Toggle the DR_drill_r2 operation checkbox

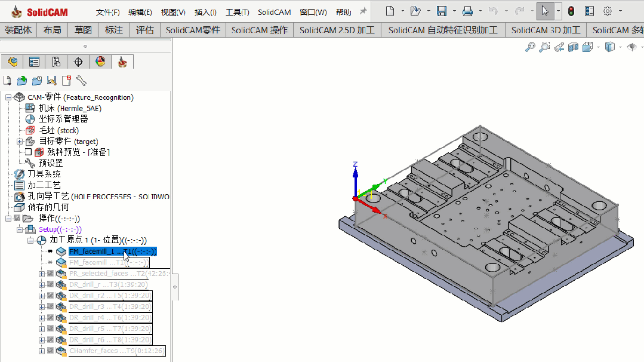click(x=50, y=296)
